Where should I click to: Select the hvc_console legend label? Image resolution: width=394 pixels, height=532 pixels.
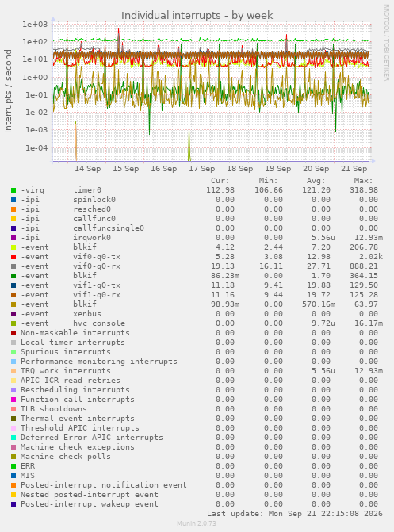(99, 323)
